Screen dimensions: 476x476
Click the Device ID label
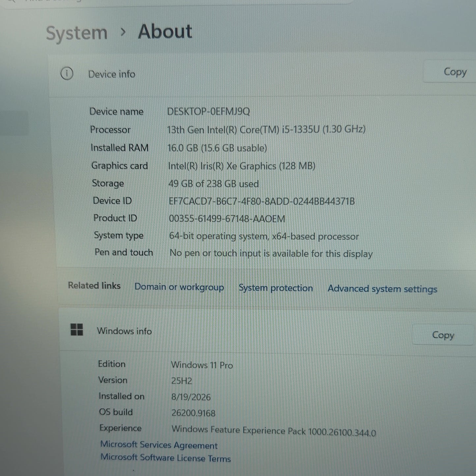[x=112, y=201]
